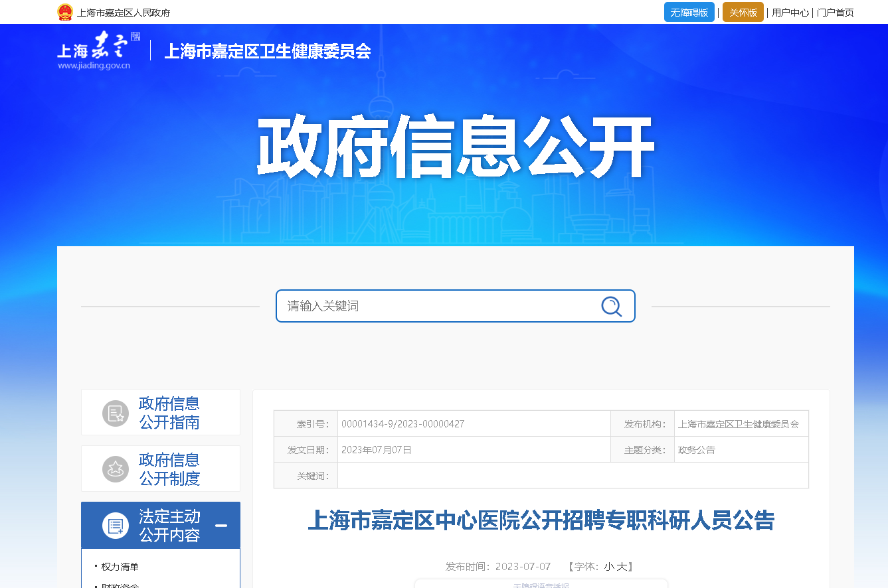Click the 上海市嘉定区卫生健康委员会 header title
Image resolution: width=888 pixels, height=588 pixels.
tap(267, 51)
